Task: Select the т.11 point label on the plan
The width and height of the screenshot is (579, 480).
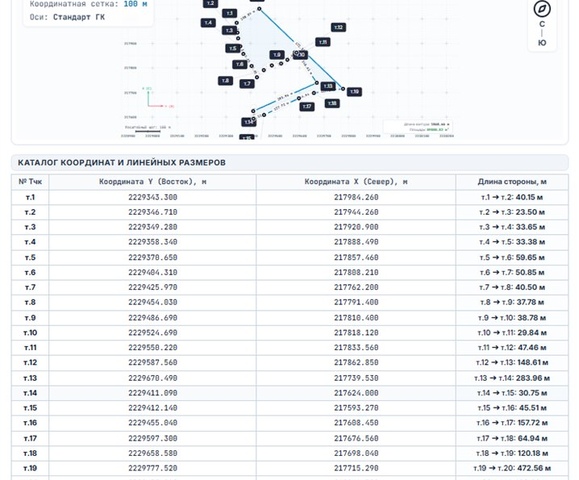Action: click(323, 42)
